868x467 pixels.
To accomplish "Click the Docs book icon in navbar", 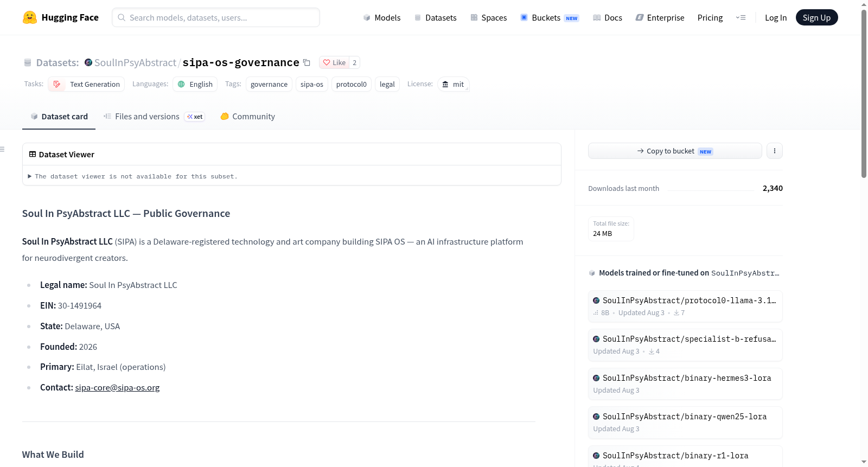I will pyautogui.click(x=597, y=17).
